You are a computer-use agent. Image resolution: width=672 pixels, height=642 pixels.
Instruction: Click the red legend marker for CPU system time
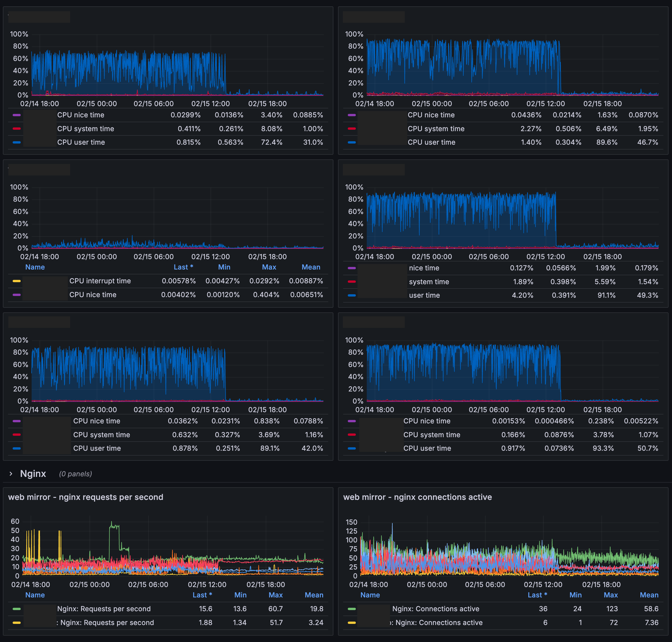(x=16, y=129)
